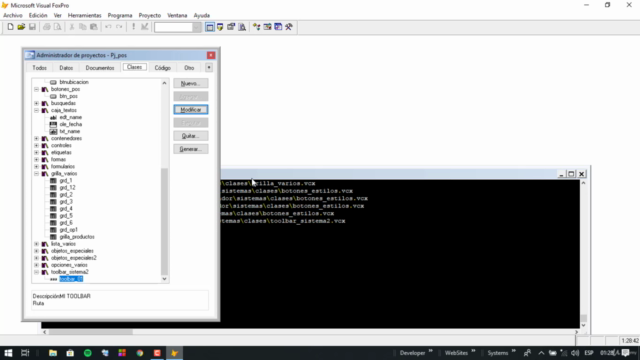Click the Redo arrow toolbar icon
This screenshot has width=640, height=360.
119,27
